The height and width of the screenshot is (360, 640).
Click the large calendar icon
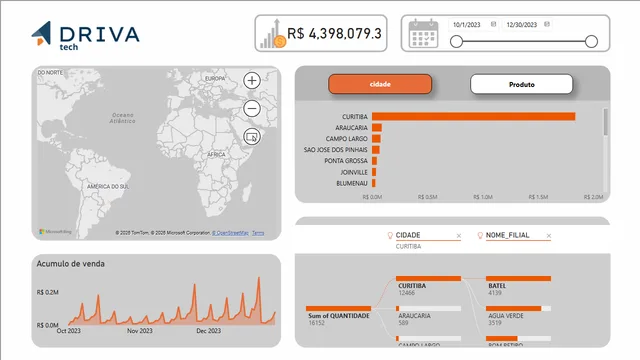click(x=423, y=33)
